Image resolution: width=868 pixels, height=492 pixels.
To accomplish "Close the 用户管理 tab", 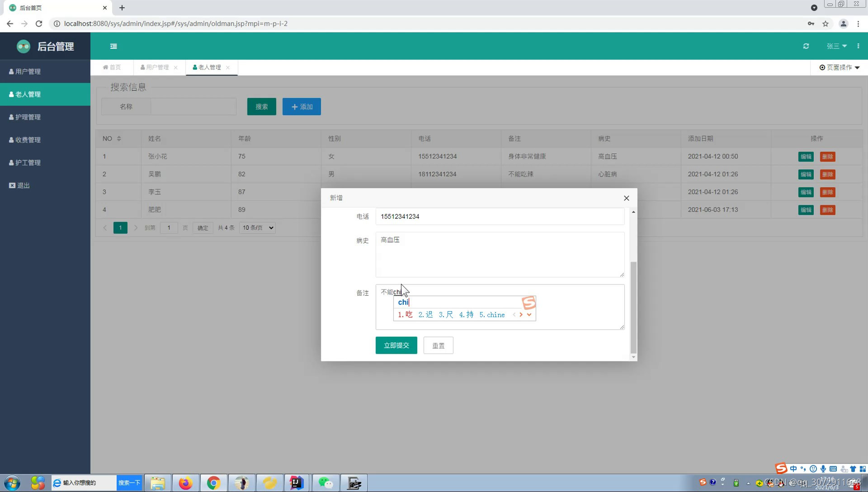I will 175,67.
